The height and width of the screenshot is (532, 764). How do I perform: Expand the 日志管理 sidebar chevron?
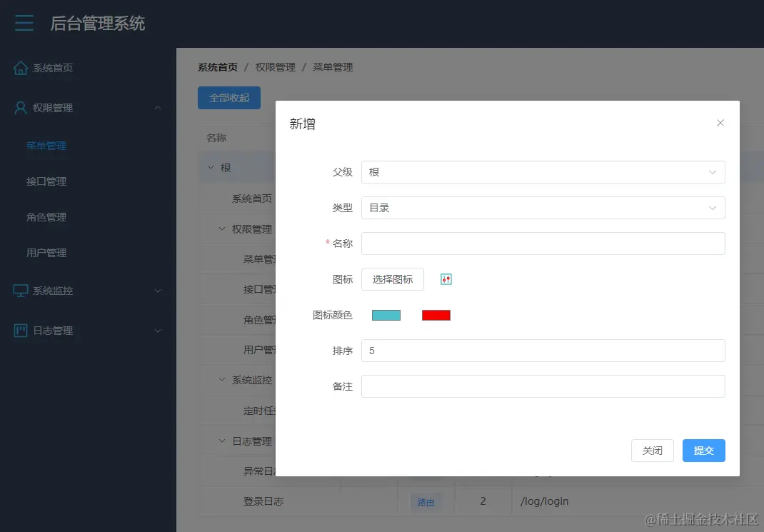(157, 331)
